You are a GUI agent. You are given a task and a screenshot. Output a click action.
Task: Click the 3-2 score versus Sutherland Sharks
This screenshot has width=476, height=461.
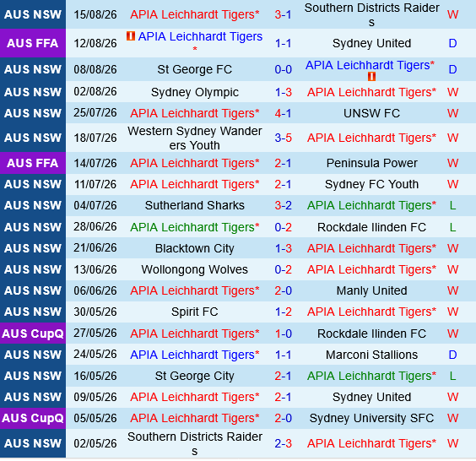click(x=283, y=206)
